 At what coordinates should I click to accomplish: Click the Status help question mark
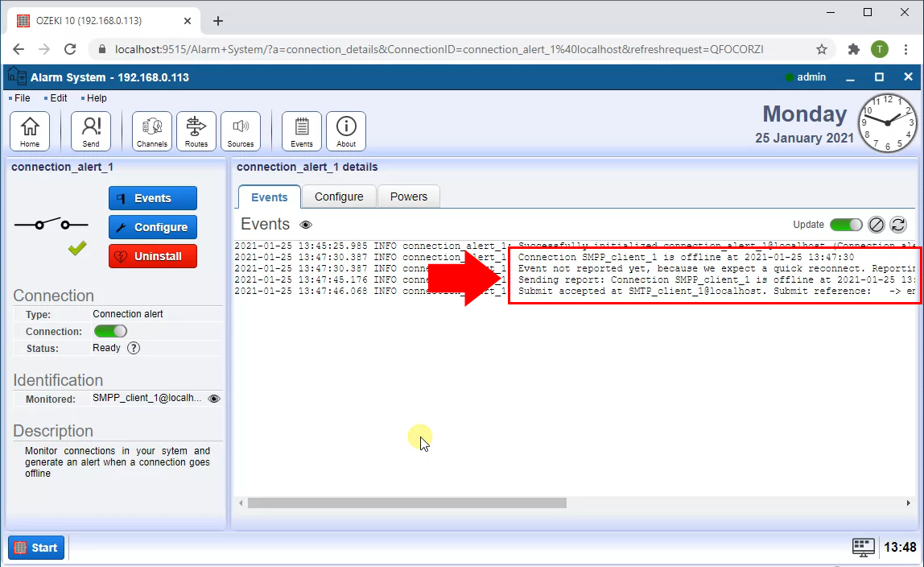pos(134,348)
